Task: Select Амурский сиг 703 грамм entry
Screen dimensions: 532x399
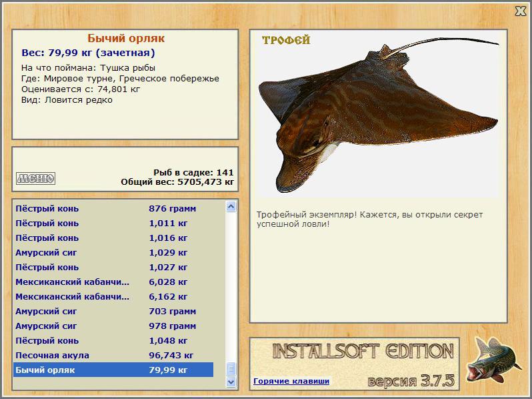Action: (x=113, y=311)
